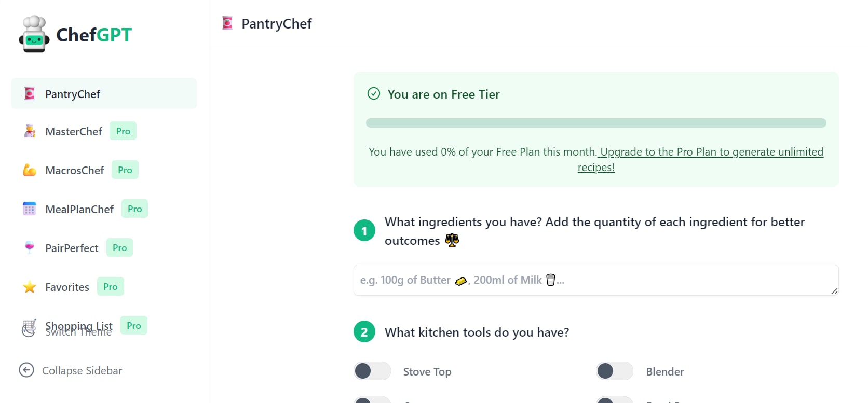Click the ChefGPT robot chef logo

pyautogui.click(x=34, y=34)
